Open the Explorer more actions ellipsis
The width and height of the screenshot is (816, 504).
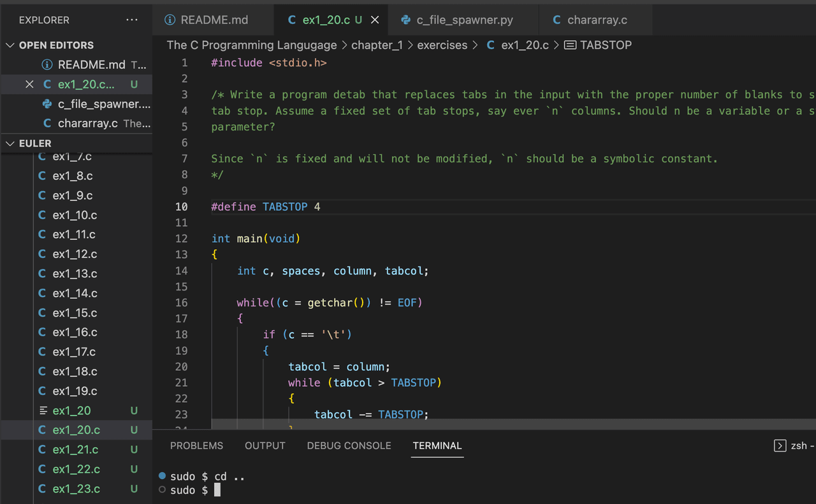pyautogui.click(x=132, y=20)
